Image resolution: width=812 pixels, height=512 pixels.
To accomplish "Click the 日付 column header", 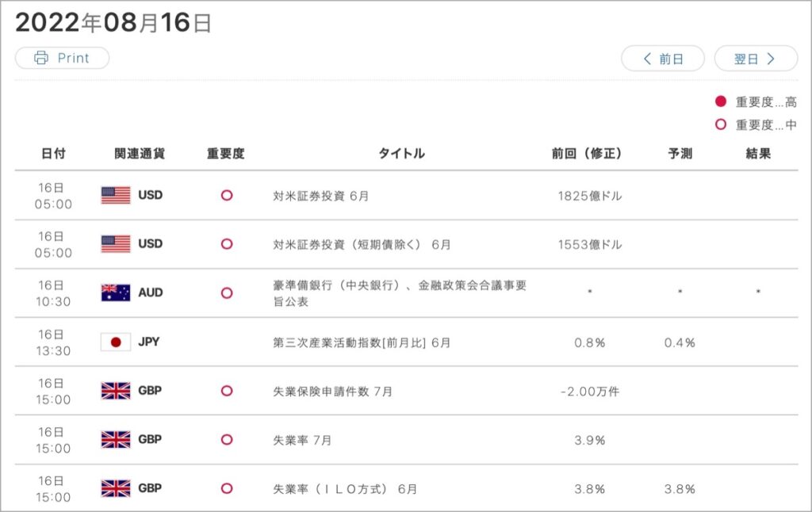I will [x=53, y=153].
